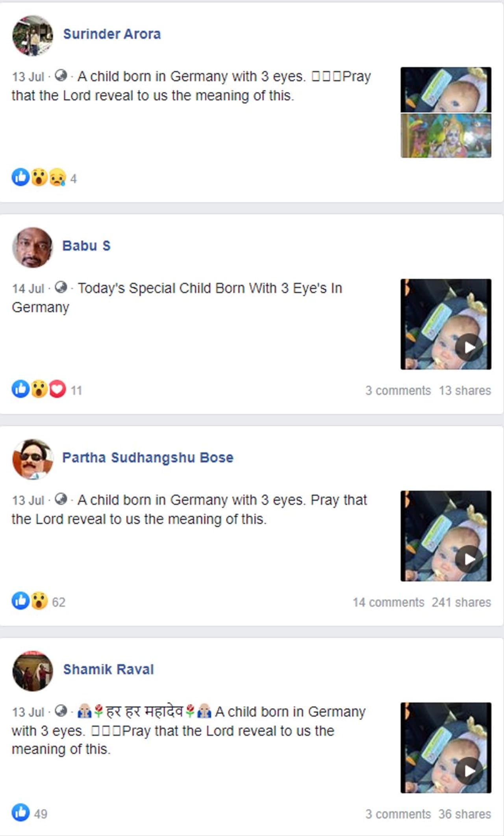Screen dimensions: 504x836
Task: Open Surinder Arora's name link
Action: 112,34
